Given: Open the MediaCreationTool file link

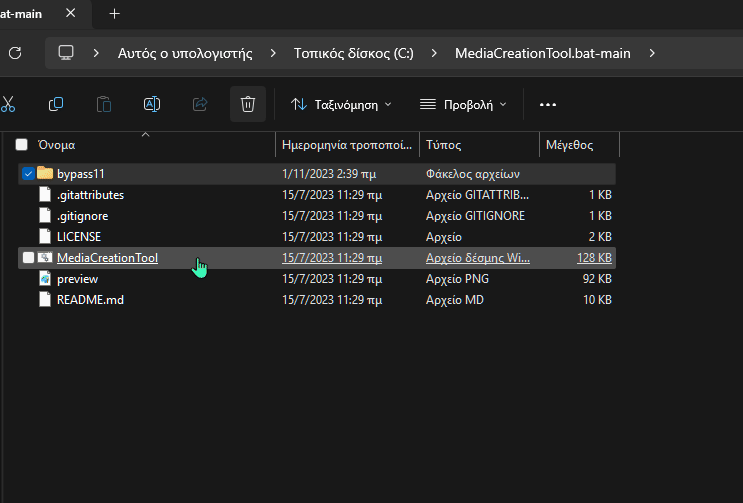Looking at the screenshot, I should click(108, 258).
